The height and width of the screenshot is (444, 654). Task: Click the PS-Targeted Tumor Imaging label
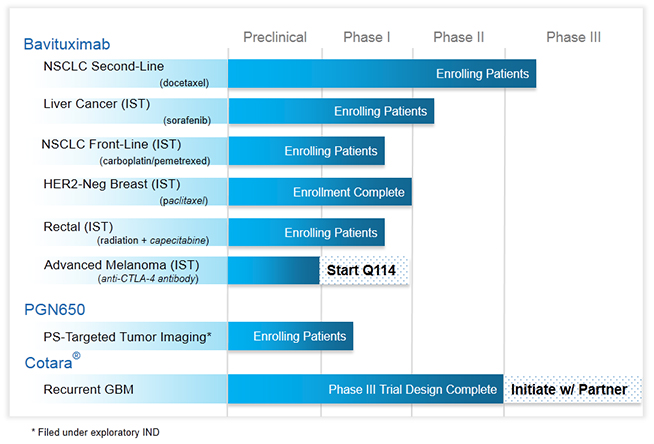pos(126,336)
